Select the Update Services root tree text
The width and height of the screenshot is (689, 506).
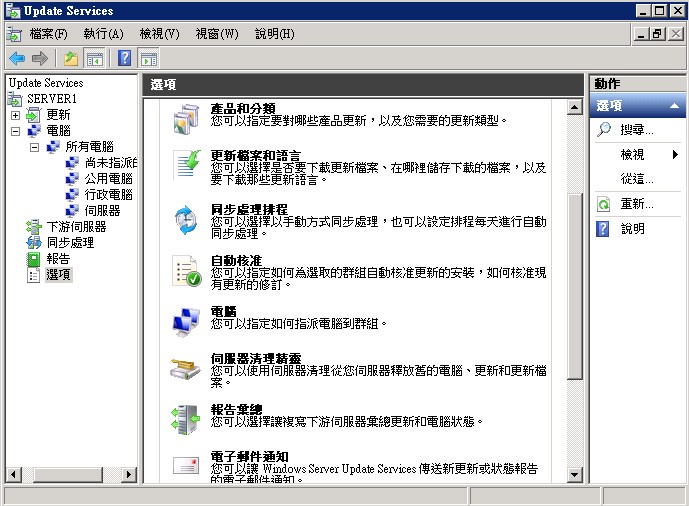[46, 83]
